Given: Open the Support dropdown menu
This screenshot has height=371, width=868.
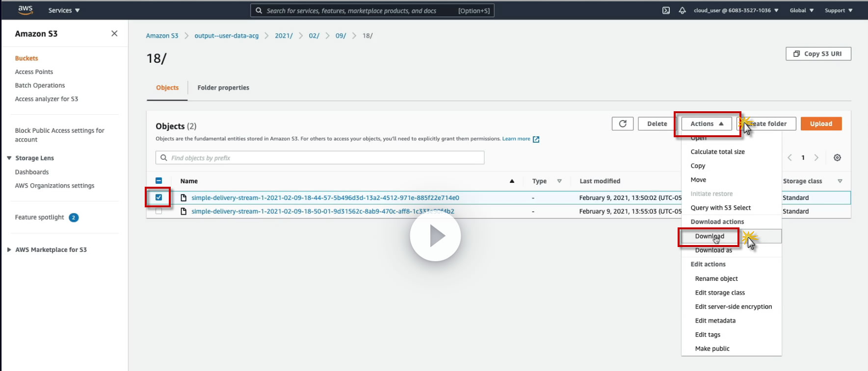Looking at the screenshot, I should [x=839, y=10].
